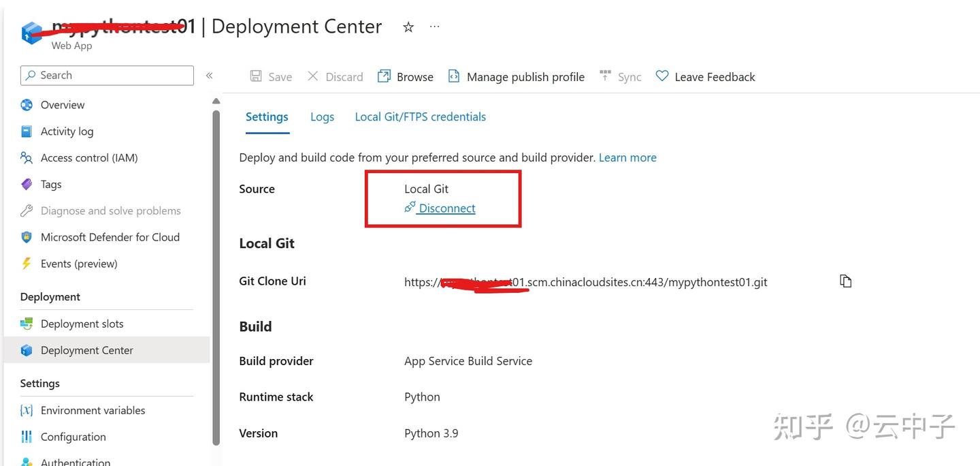Open the Learn more link
This screenshot has width=980, height=466.
[627, 157]
